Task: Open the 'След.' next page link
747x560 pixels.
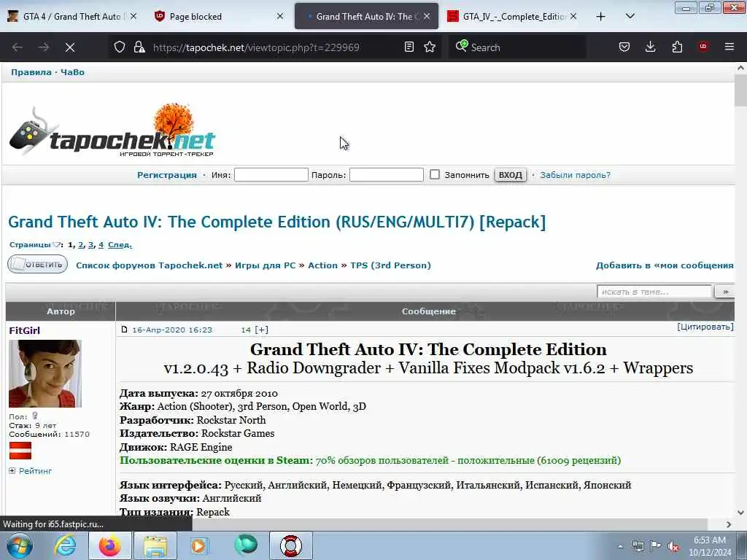Action: [120, 245]
